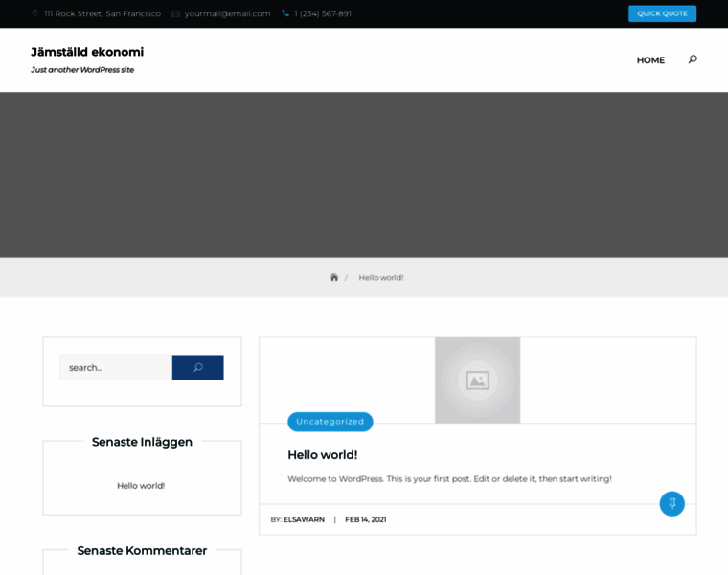This screenshot has width=728, height=575.
Task: Click the placeholder image icon on post
Action: point(477,380)
